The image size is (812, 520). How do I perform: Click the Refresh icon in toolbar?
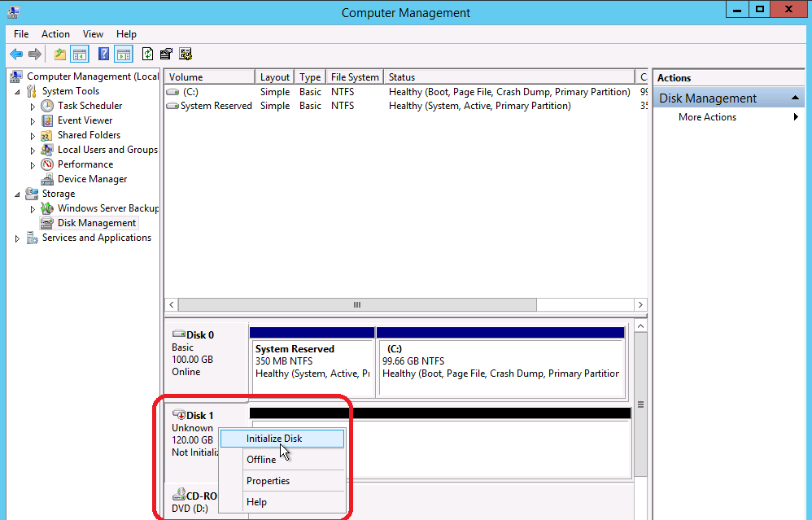click(147, 55)
